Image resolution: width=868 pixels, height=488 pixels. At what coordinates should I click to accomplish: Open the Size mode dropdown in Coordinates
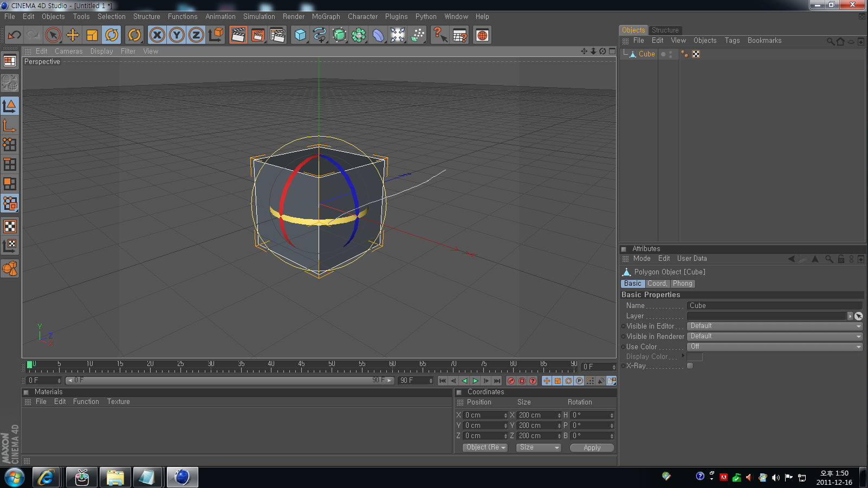[x=539, y=448]
